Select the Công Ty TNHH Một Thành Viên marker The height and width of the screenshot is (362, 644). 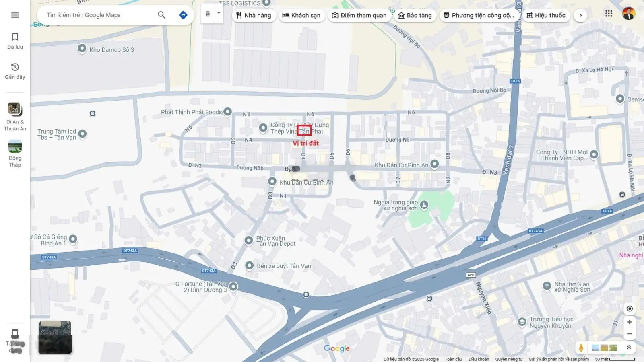pos(594,154)
